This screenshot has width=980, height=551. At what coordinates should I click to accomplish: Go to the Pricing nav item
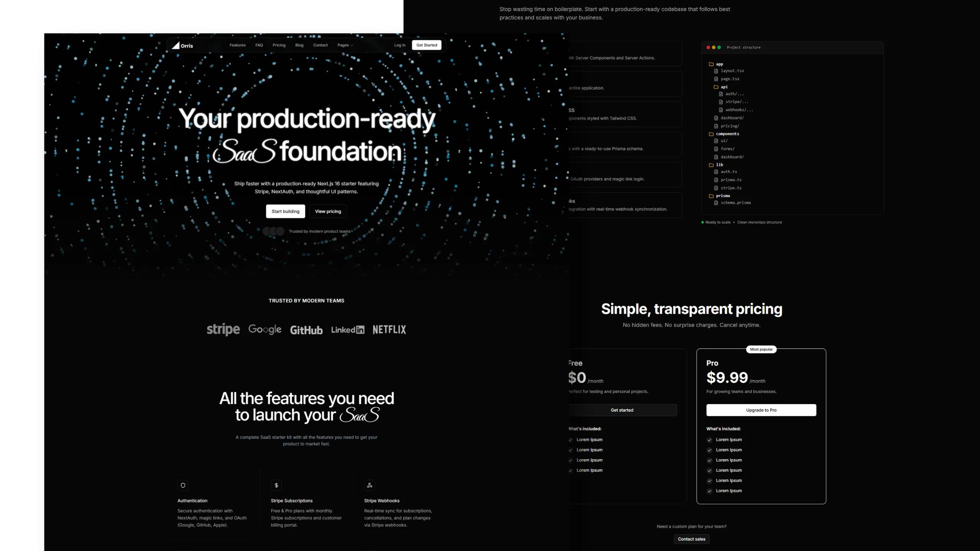click(279, 45)
